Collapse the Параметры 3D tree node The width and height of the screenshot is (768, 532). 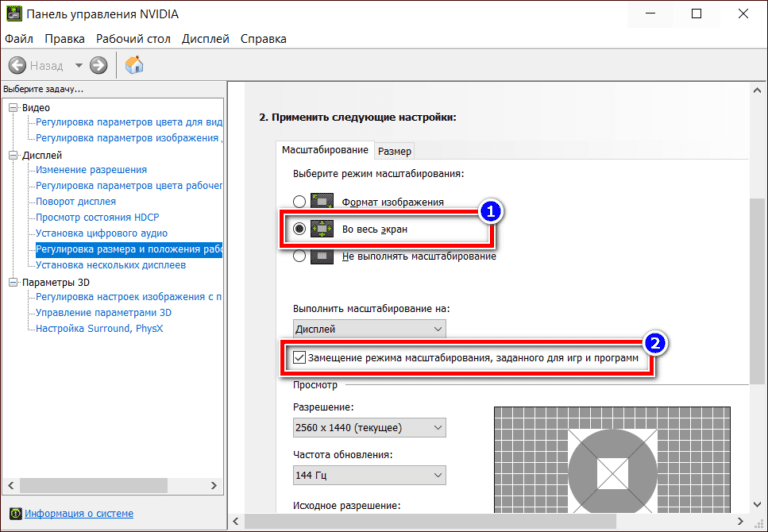14,282
